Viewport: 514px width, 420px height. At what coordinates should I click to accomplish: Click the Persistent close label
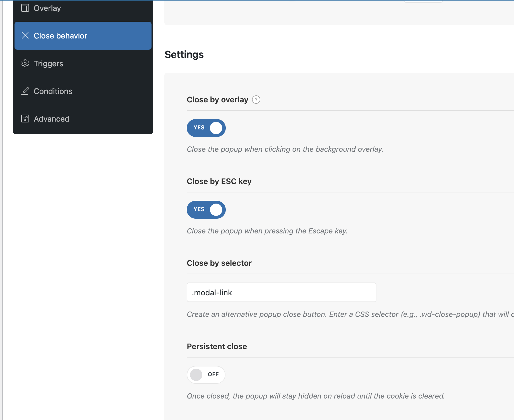coord(217,346)
